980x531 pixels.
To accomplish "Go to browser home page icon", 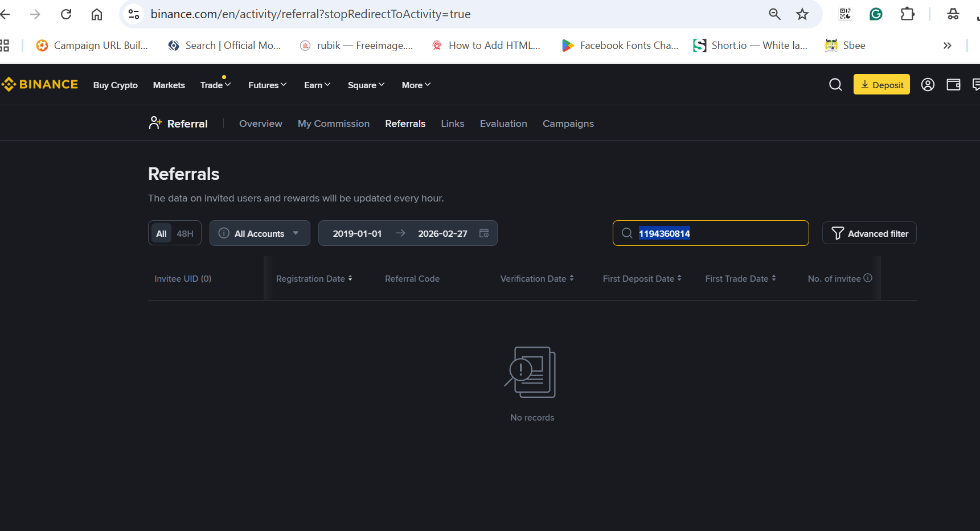I will [x=97, y=14].
